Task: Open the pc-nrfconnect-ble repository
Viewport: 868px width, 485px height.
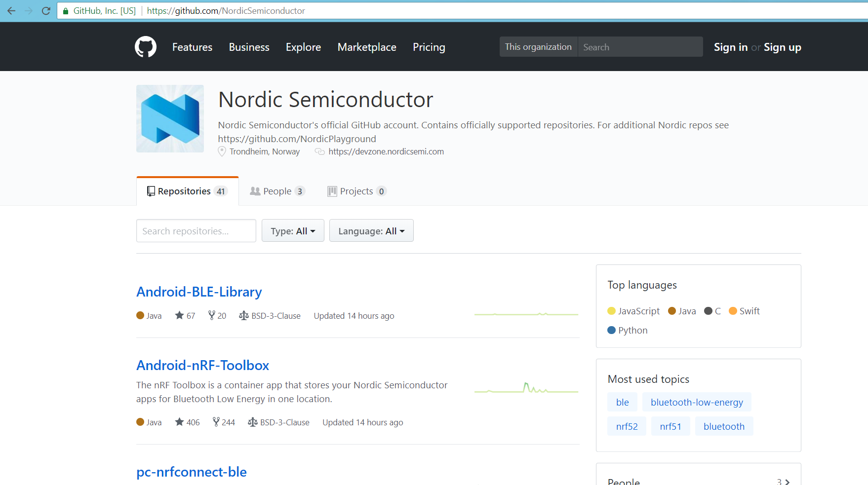Action: [x=192, y=472]
